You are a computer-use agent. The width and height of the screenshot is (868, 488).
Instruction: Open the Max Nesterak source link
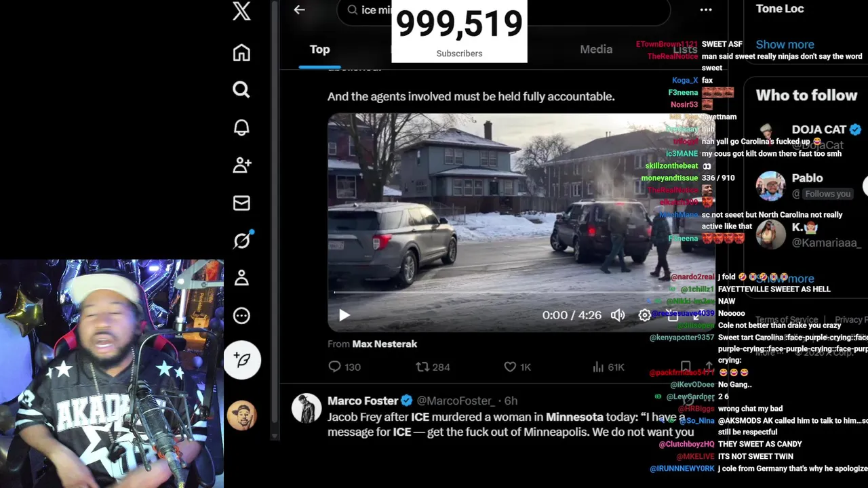pyautogui.click(x=384, y=344)
